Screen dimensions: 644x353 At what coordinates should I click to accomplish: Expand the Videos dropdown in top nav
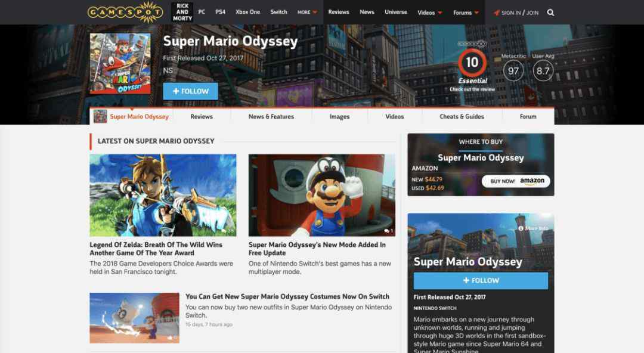pyautogui.click(x=429, y=13)
